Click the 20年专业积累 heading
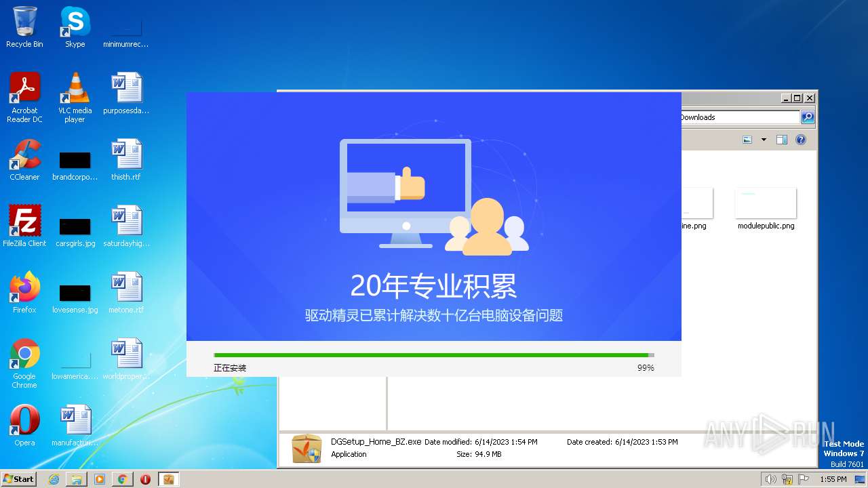Screen dimensions: 868x488 coord(434,286)
